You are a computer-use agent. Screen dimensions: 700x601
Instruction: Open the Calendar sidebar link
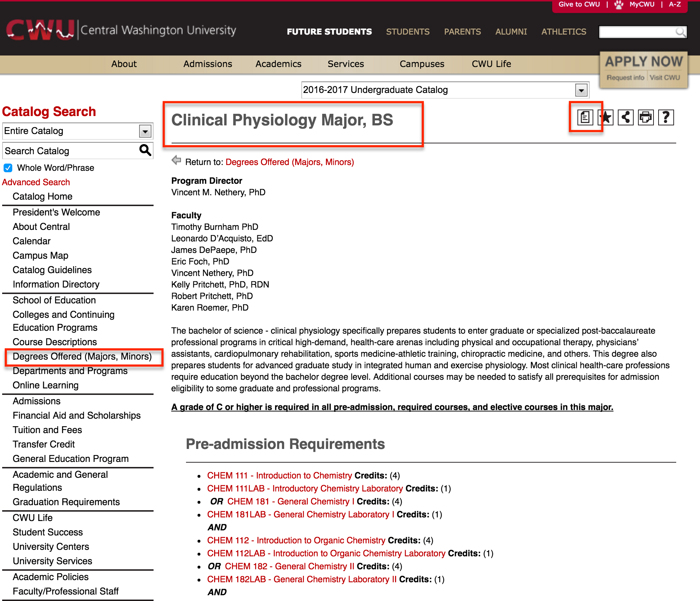[x=31, y=241]
